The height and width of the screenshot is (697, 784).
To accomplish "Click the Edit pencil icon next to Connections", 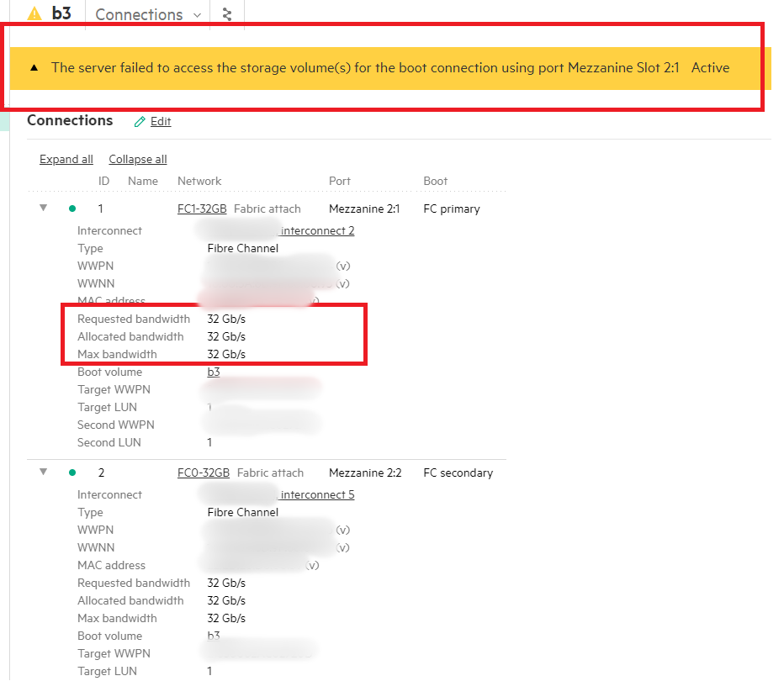I will click(x=141, y=121).
